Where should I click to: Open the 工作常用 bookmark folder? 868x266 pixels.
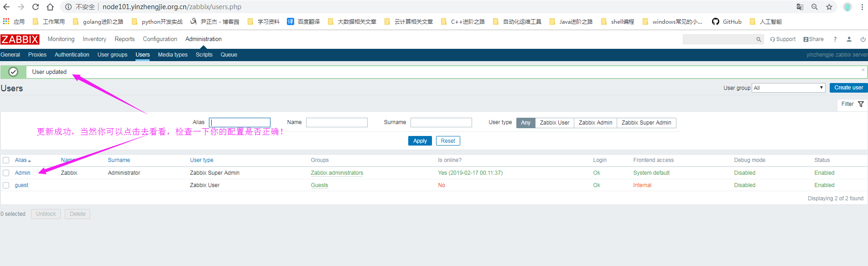[x=48, y=21]
